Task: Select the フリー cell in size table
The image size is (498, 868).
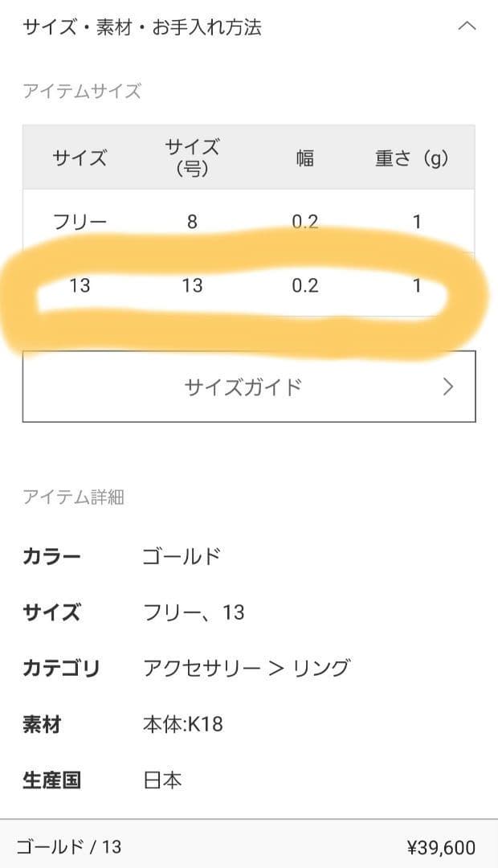Action: pyautogui.click(x=80, y=222)
